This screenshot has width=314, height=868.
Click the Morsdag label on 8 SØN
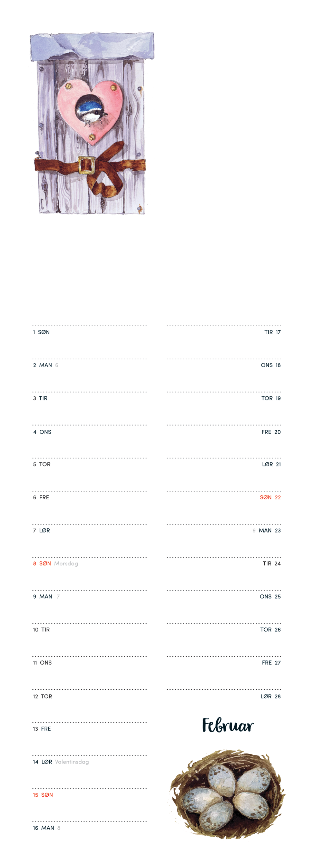[x=66, y=563]
